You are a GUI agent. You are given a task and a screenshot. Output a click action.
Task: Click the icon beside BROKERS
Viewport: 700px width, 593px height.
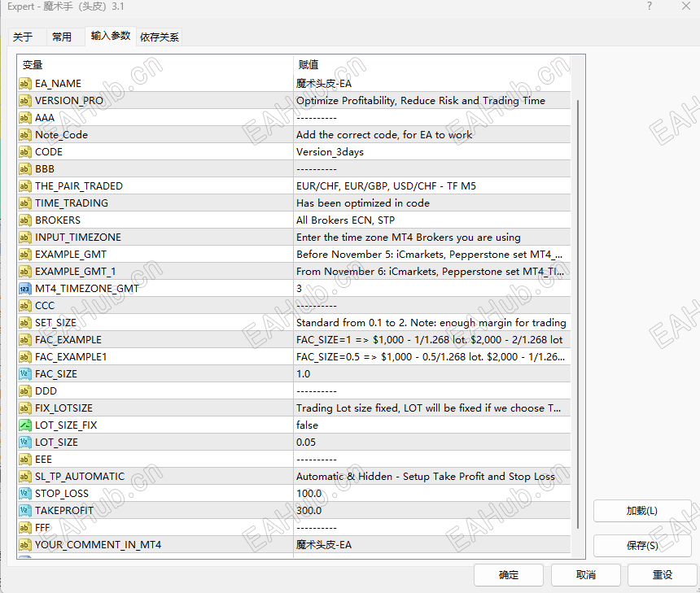[25, 220]
